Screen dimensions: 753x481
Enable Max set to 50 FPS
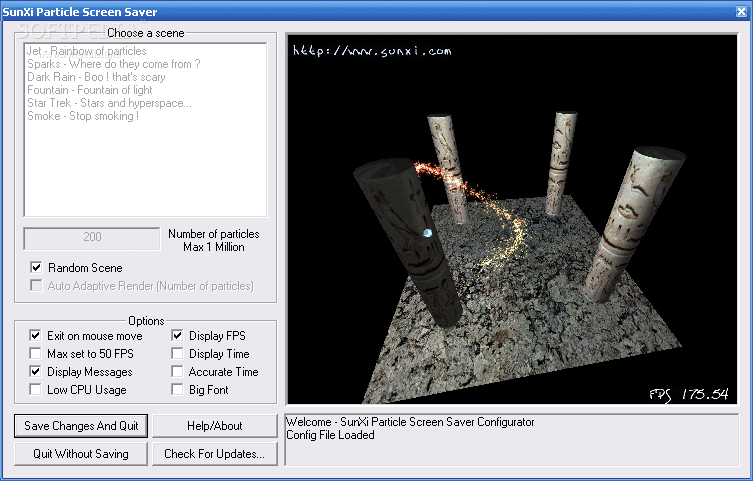pos(35,354)
